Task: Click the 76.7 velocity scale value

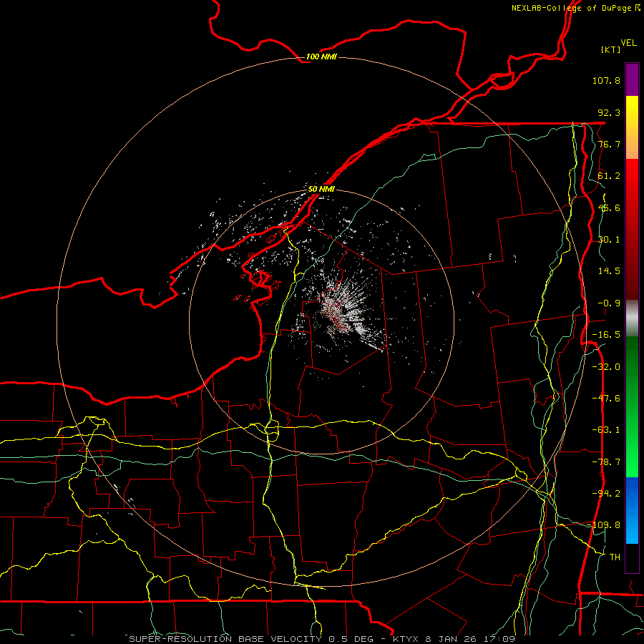Action: pyautogui.click(x=609, y=144)
